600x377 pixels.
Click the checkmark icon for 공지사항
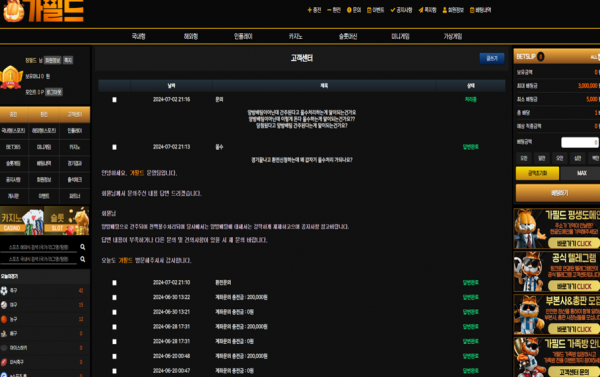click(393, 10)
